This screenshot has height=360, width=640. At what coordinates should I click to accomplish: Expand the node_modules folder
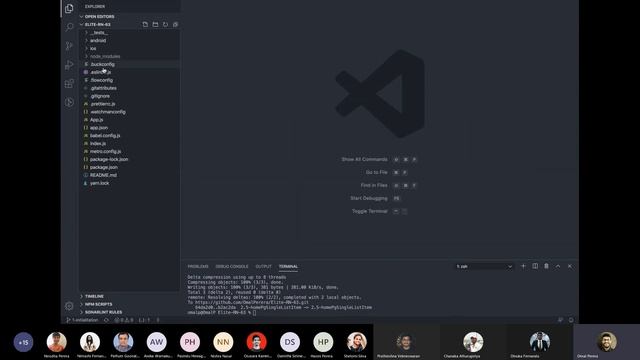coord(104,56)
